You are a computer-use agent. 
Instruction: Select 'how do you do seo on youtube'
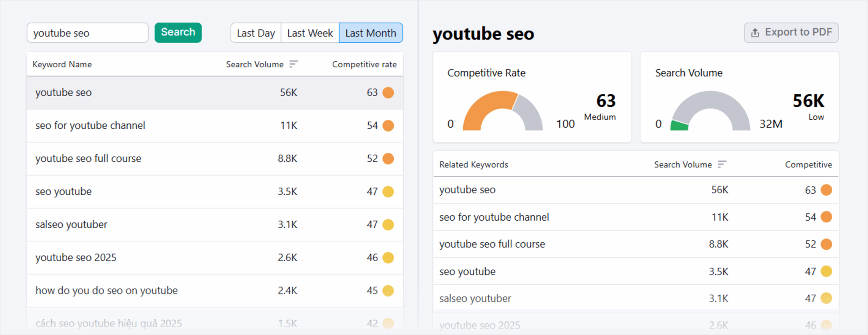point(215,291)
